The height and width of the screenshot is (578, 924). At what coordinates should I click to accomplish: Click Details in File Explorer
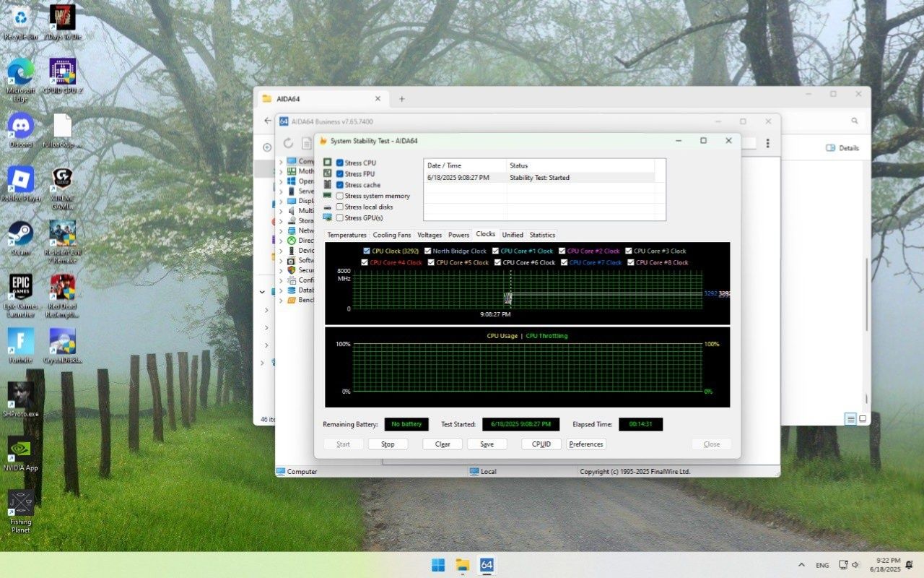pyautogui.click(x=842, y=148)
